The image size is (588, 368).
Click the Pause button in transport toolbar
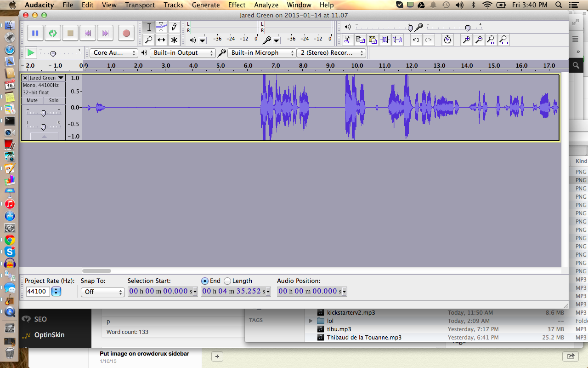35,33
